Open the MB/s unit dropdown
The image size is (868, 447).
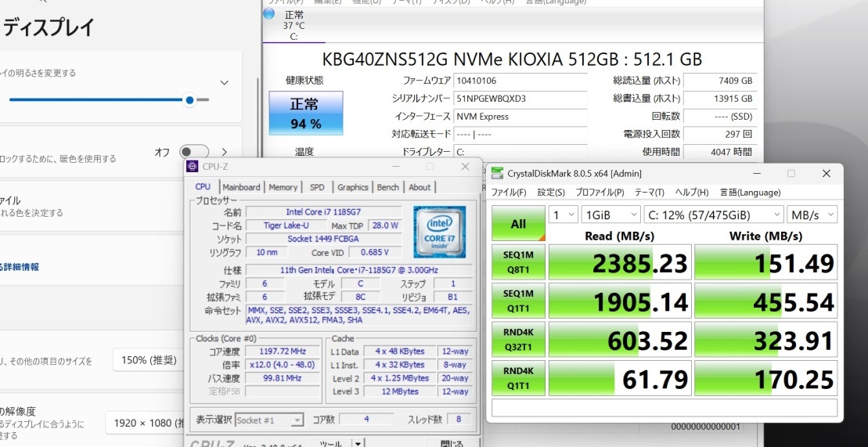812,214
